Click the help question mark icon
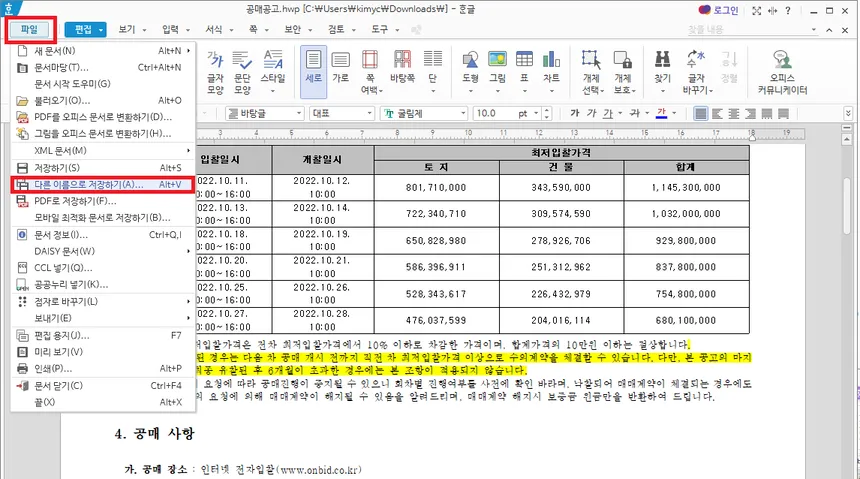860x479 pixels. (x=788, y=10)
